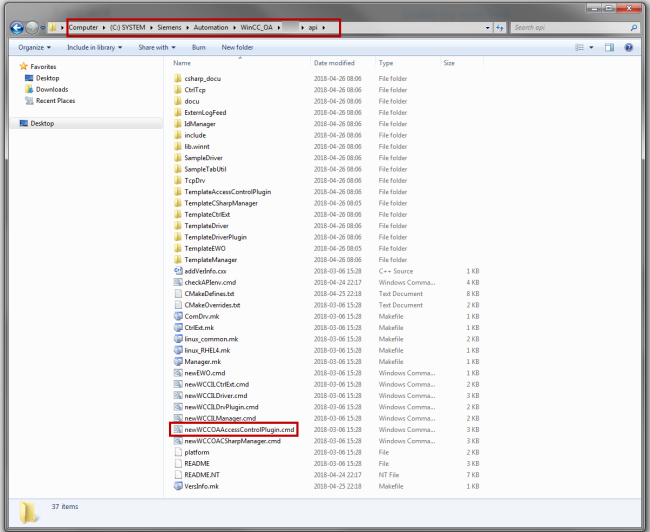Open the Downloads favorite link

click(51, 89)
